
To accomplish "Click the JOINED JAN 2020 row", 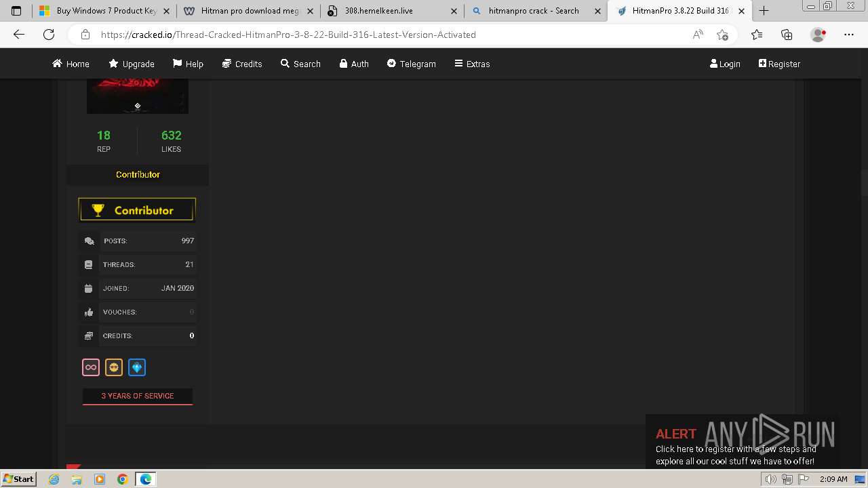I will pyautogui.click(x=138, y=288).
